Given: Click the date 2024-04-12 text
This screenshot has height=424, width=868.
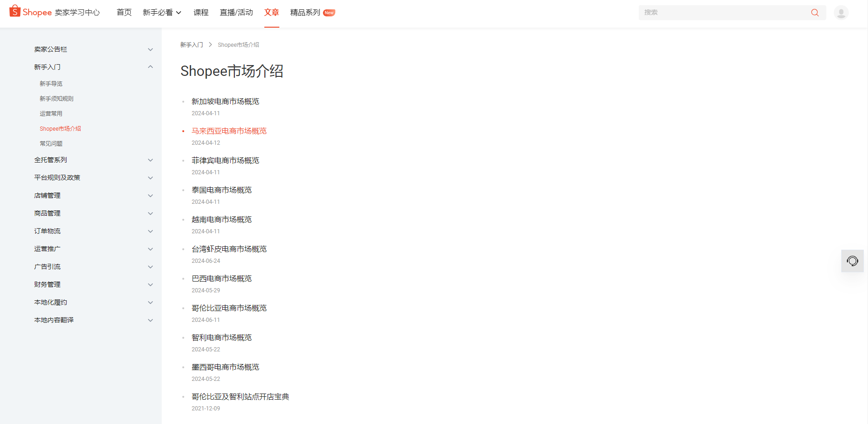Looking at the screenshot, I should (206, 143).
